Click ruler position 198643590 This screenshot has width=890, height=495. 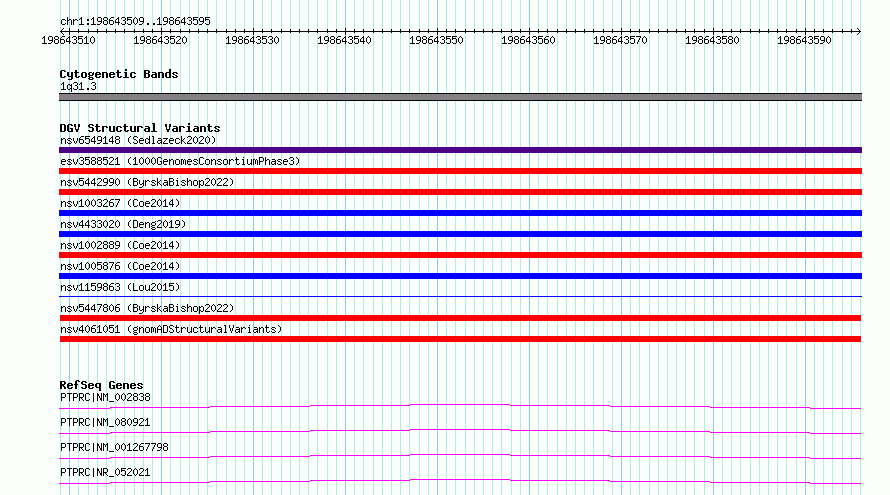[x=804, y=40]
